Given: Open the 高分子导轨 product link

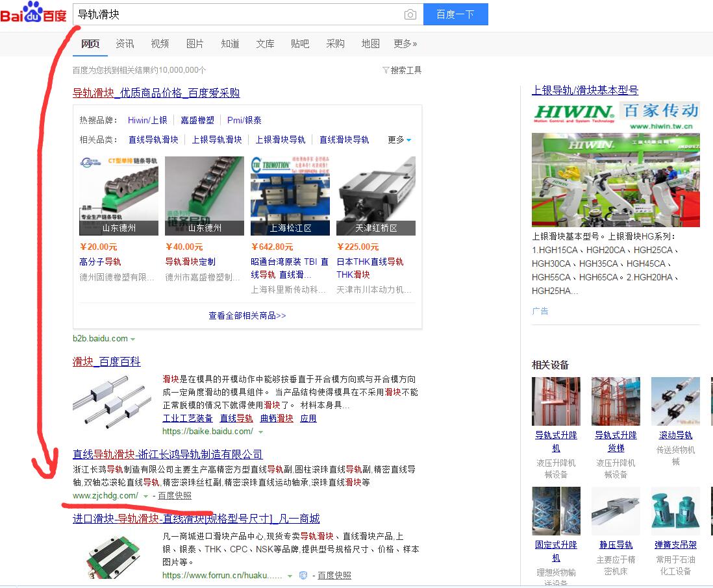Looking at the screenshot, I should coord(100,262).
